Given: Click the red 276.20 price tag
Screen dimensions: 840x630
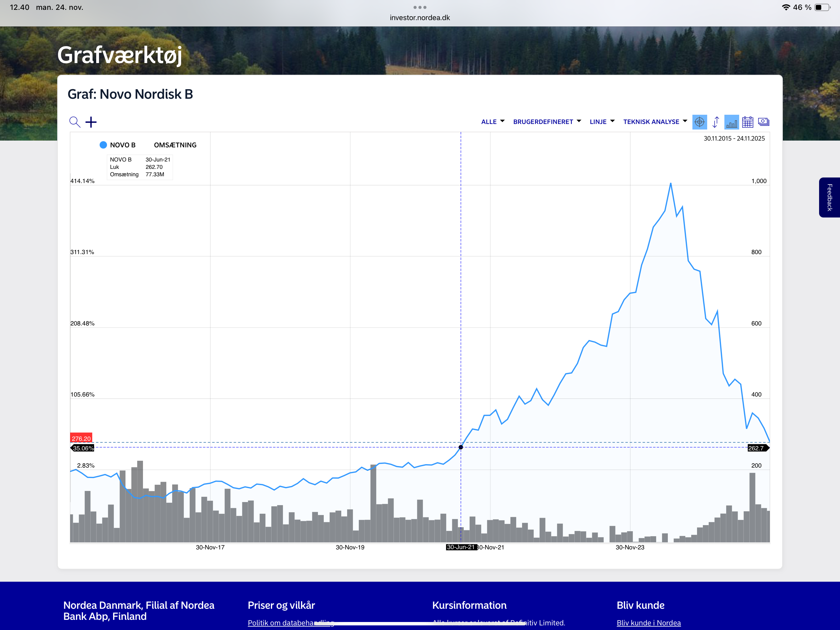Looking at the screenshot, I should 81,438.
